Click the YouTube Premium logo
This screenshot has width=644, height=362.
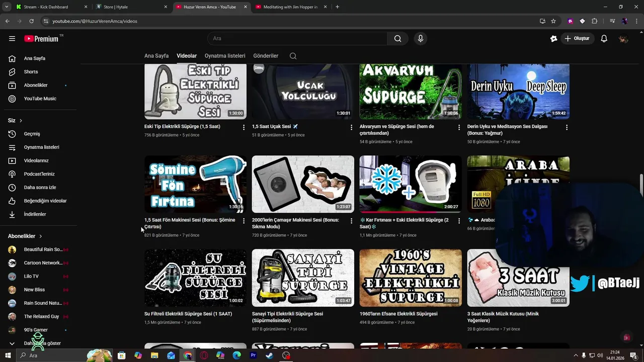point(42,39)
